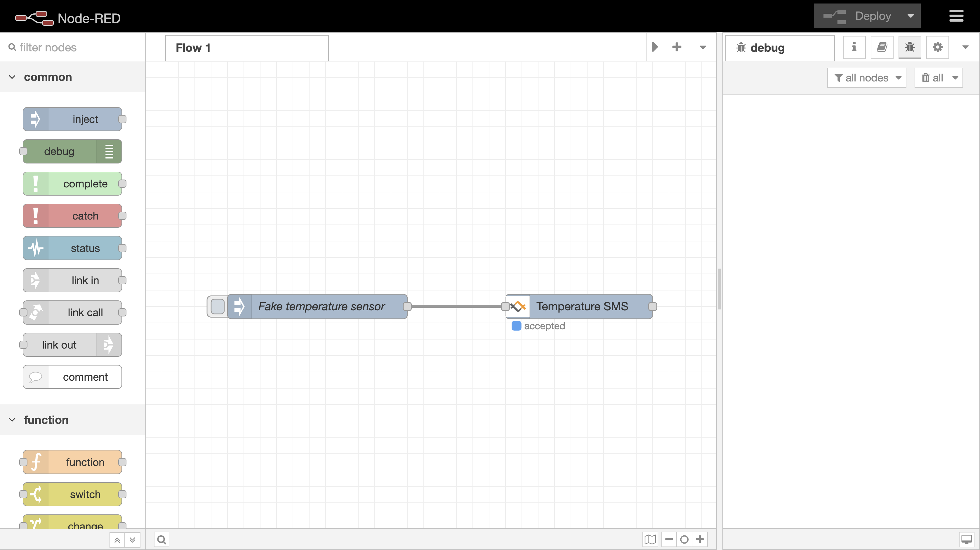Open the configuration nodes gear icon
Viewport: 980px width, 550px height.
coord(937,47)
